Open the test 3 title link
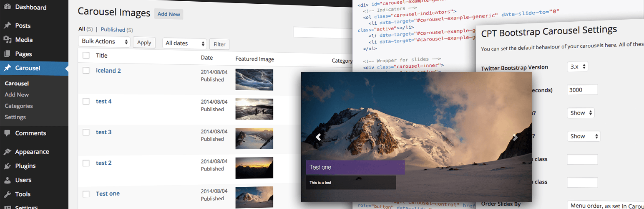 104,132
